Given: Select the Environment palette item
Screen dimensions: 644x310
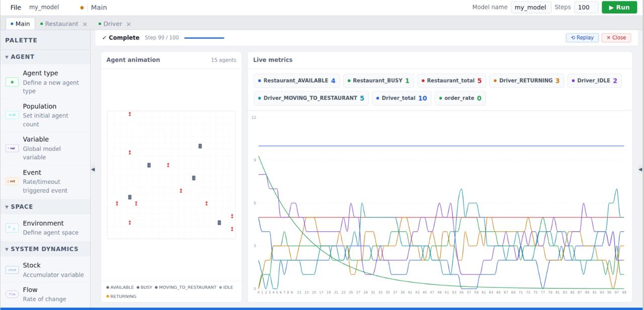Looking at the screenshot, I should pyautogui.click(x=45, y=228).
